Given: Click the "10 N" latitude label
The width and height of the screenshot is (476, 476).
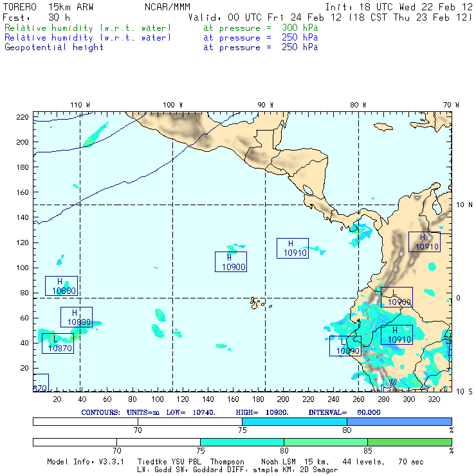Looking at the screenshot, I should (x=464, y=205).
